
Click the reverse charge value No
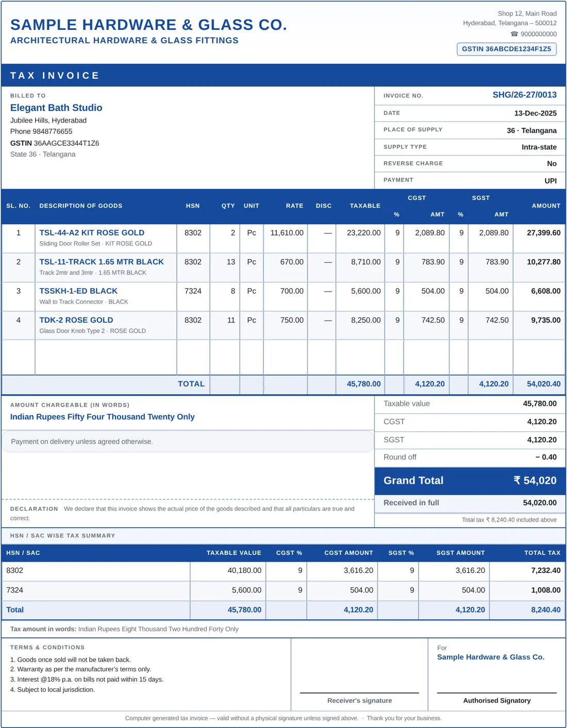[x=552, y=163]
